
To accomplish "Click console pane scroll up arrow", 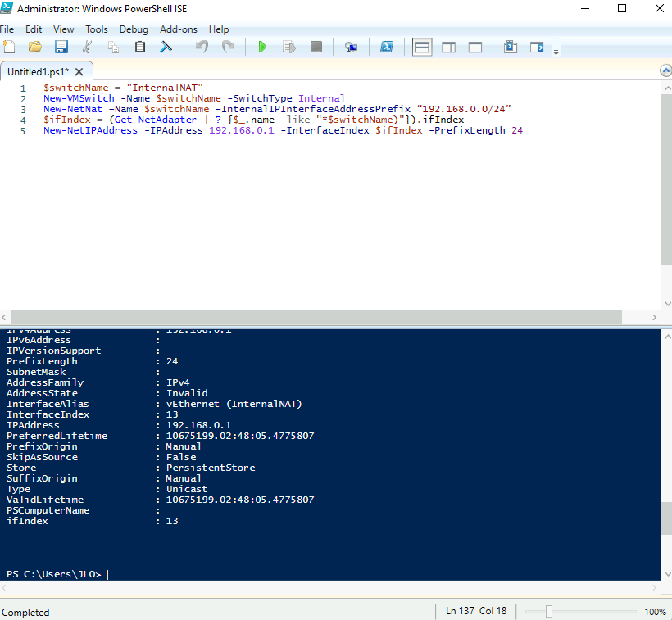I will 667,337.
